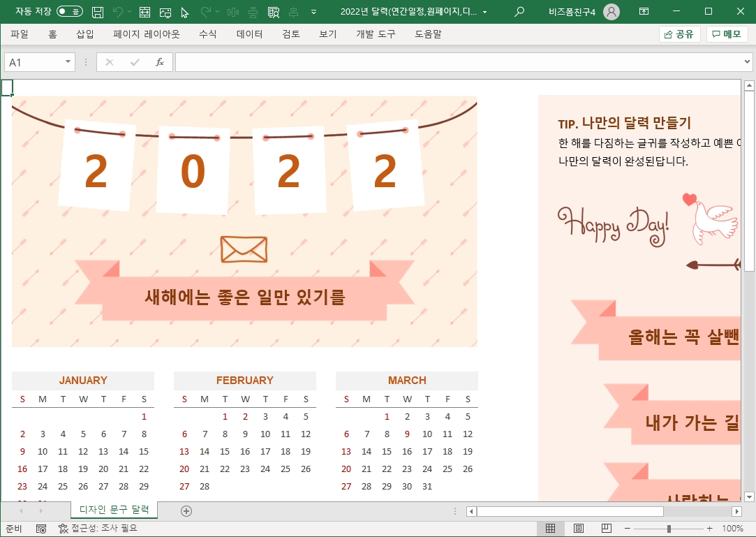Open the file title dropdown arrow
The width and height of the screenshot is (756, 537).
[x=484, y=12]
